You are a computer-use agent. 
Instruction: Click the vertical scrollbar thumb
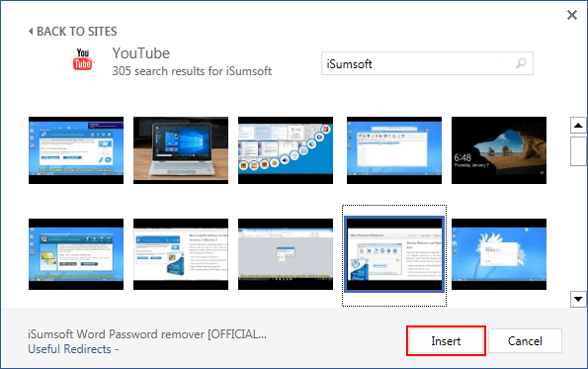point(578,151)
